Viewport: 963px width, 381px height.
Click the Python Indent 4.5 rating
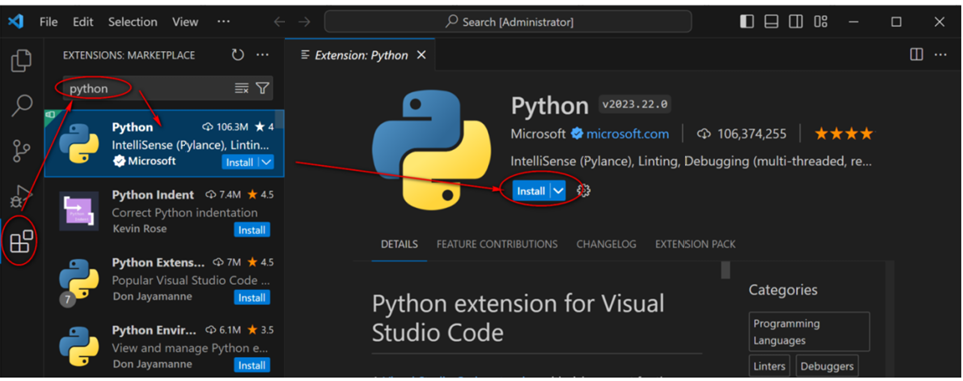(261, 195)
